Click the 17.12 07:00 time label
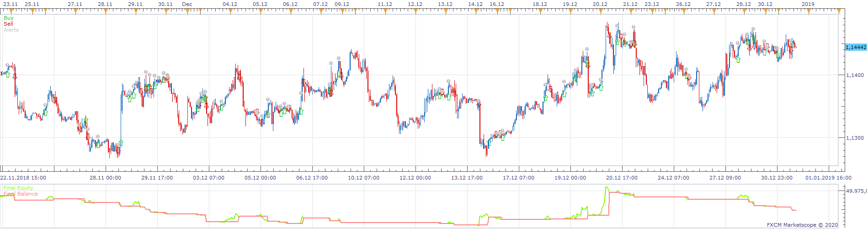868x229 pixels. (518, 178)
